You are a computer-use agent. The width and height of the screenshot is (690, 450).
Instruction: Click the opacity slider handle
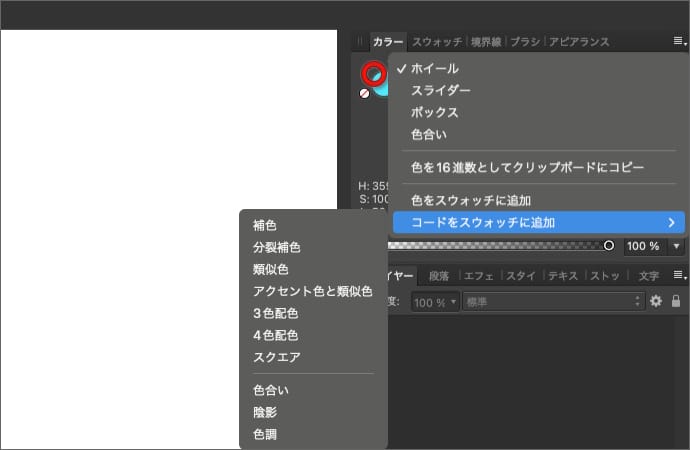(x=608, y=245)
